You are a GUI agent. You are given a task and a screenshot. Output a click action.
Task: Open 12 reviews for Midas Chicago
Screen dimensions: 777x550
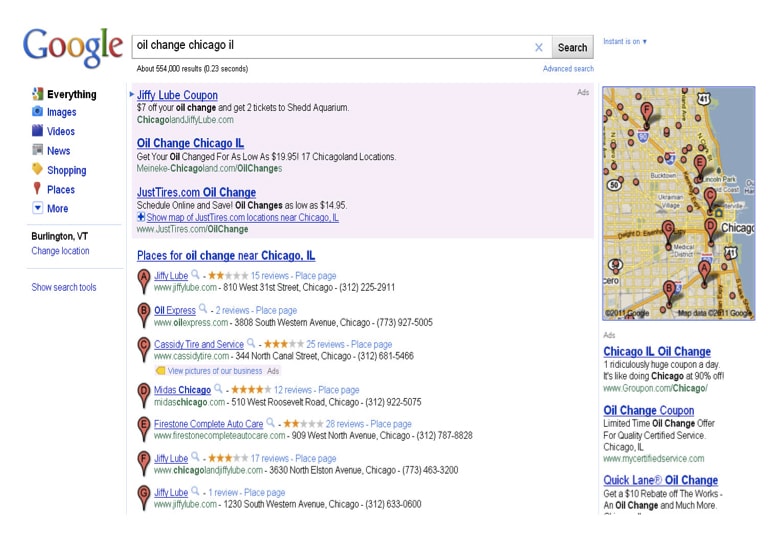pyautogui.click(x=293, y=390)
